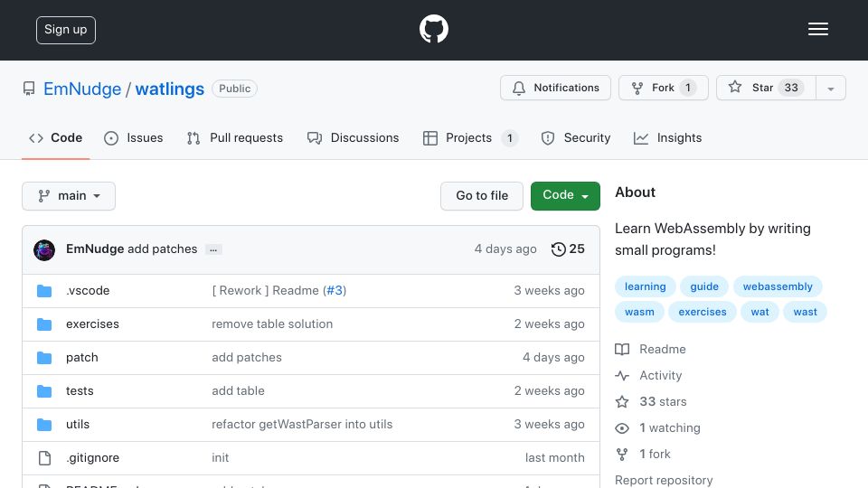Viewport: 868px width, 488px height.
Task: Open the .vscode folder
Action: click(x=88, y=290)
